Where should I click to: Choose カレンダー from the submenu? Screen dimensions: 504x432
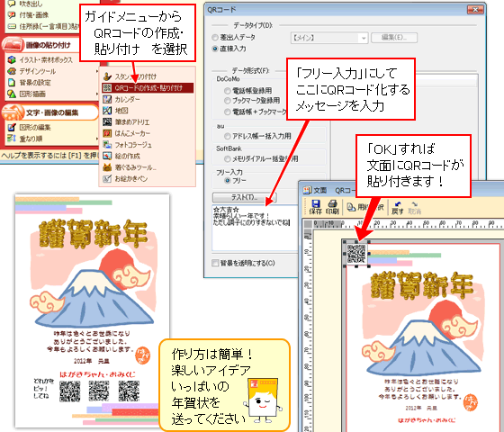(x=127, y=99)
